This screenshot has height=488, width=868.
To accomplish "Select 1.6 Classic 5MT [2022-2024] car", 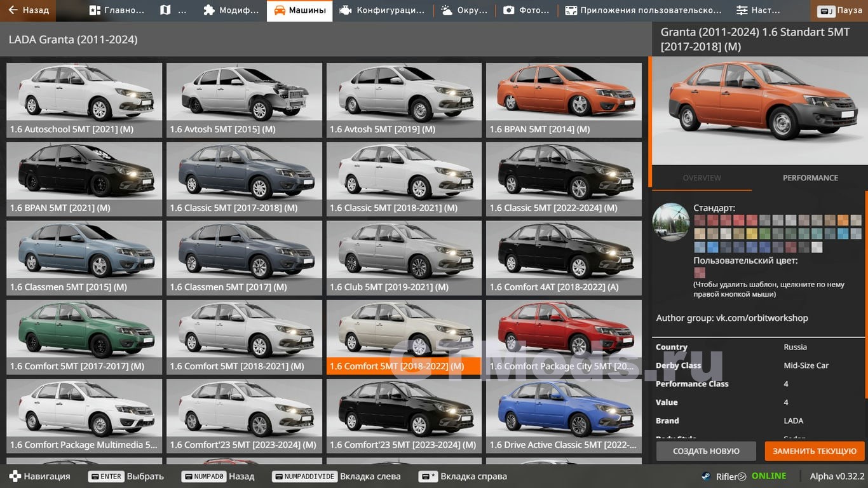I will (x=564, y=179).
